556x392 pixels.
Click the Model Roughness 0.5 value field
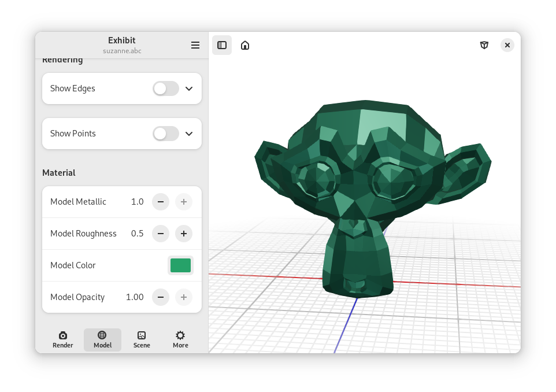[x=137, y=234]
